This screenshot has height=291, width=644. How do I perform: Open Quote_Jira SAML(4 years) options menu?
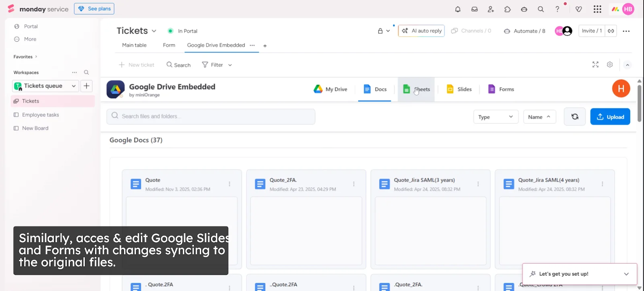603,184
